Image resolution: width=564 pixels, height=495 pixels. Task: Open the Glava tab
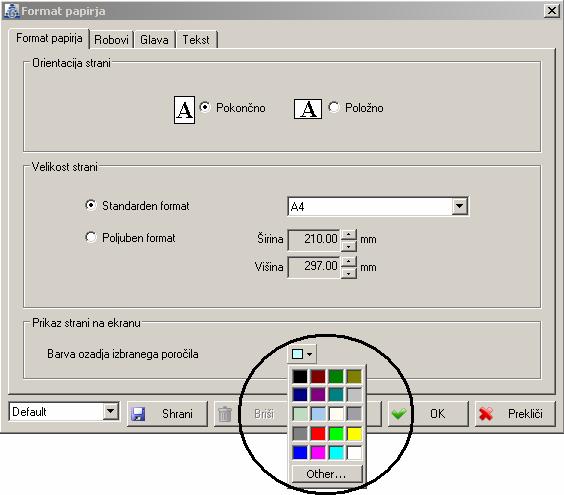coord(154,40)
